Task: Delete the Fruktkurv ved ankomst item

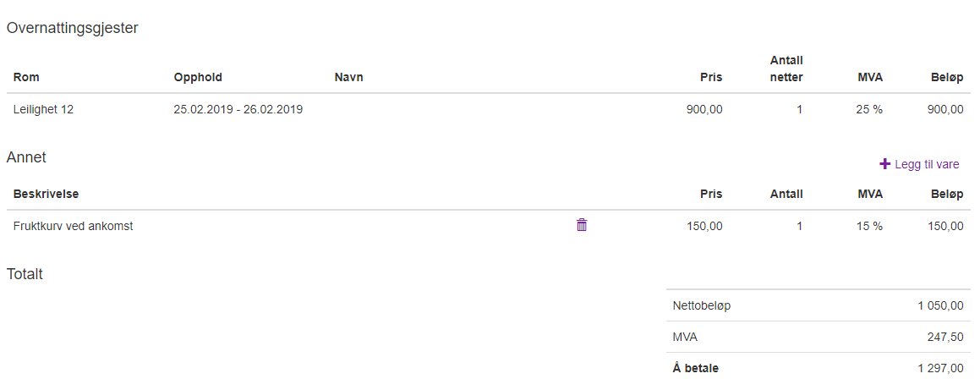Action: 582,225
